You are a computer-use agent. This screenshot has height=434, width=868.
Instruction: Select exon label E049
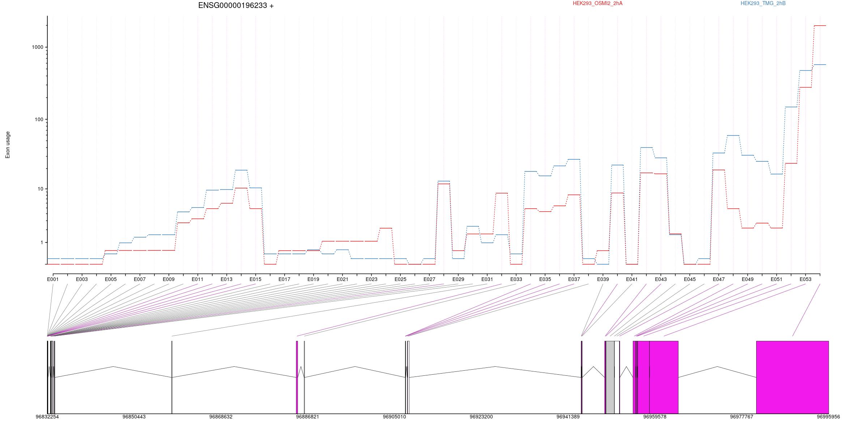click(748, 279)
